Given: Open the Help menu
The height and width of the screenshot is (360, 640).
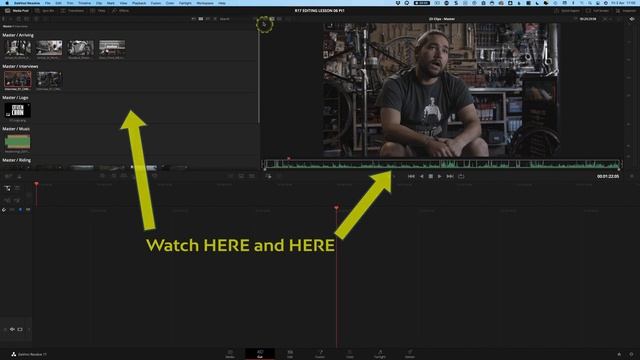Looking at the screenshot, I should 222,3.
